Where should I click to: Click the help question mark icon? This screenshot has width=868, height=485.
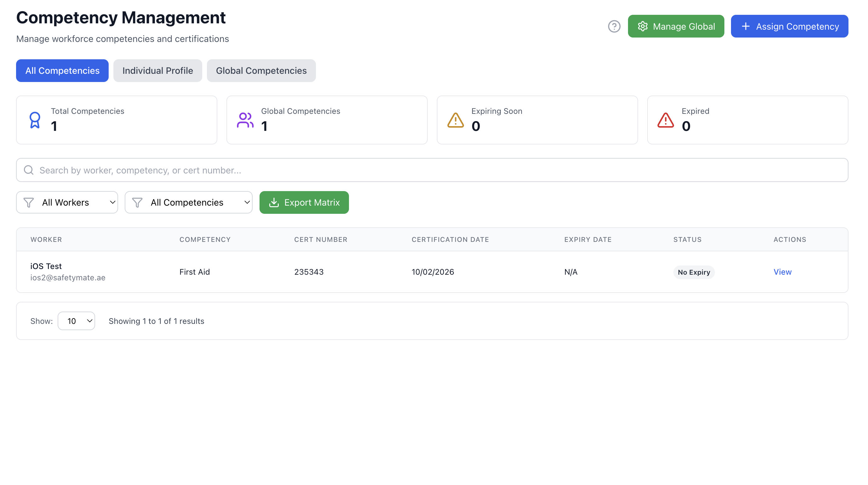[614, 26]
